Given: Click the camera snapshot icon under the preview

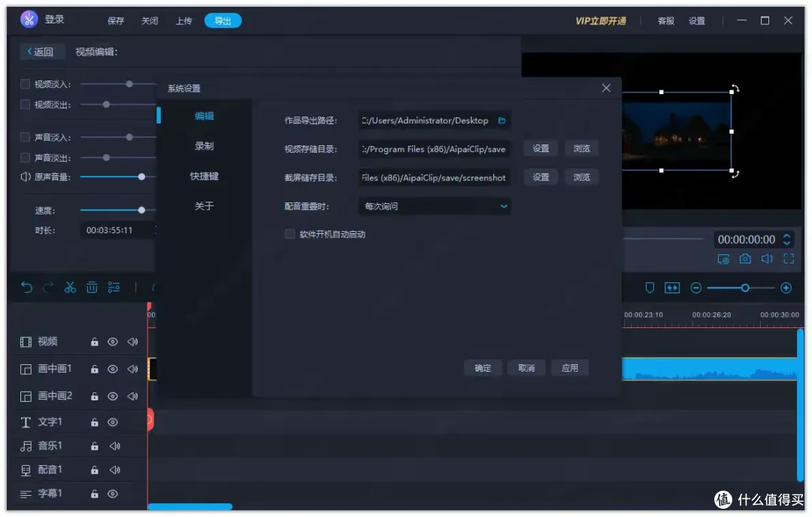Looking at the screenshot, I should [744, 258].
